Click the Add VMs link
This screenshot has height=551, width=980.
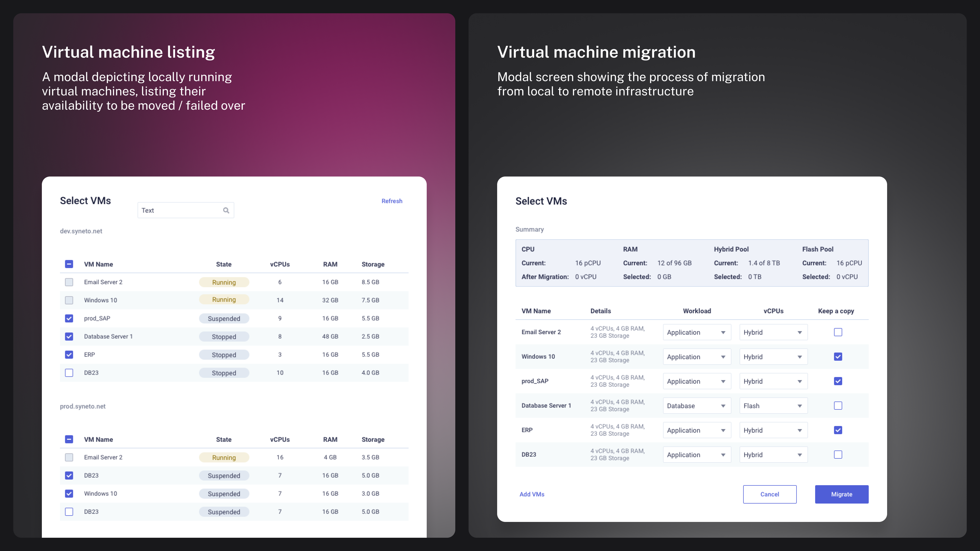coord(531,494)
